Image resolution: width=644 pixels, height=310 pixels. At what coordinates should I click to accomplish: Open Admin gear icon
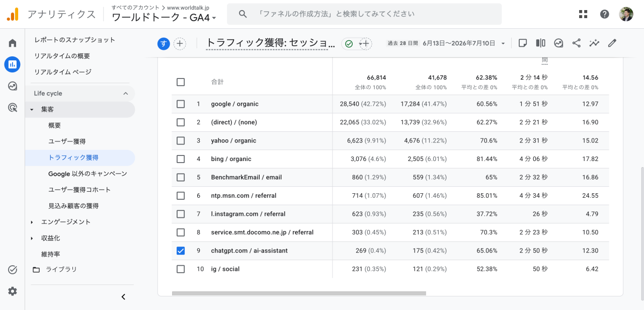tap(13, 291)
